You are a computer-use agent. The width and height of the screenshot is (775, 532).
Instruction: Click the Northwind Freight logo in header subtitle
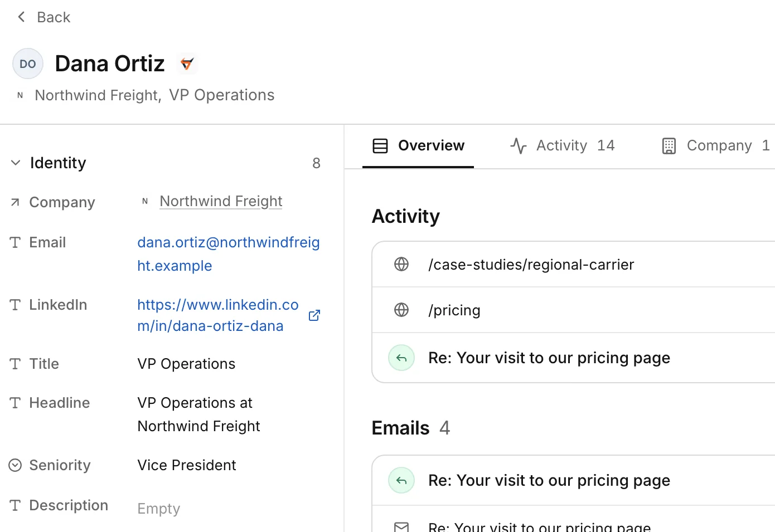20,95
